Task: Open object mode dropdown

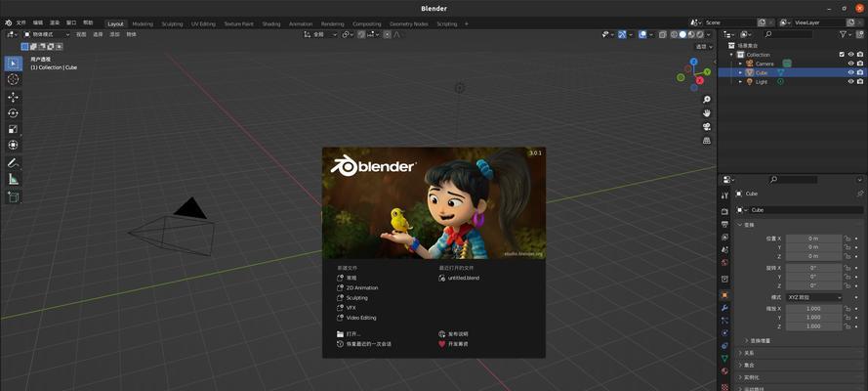Action: (x=47, y=34)
